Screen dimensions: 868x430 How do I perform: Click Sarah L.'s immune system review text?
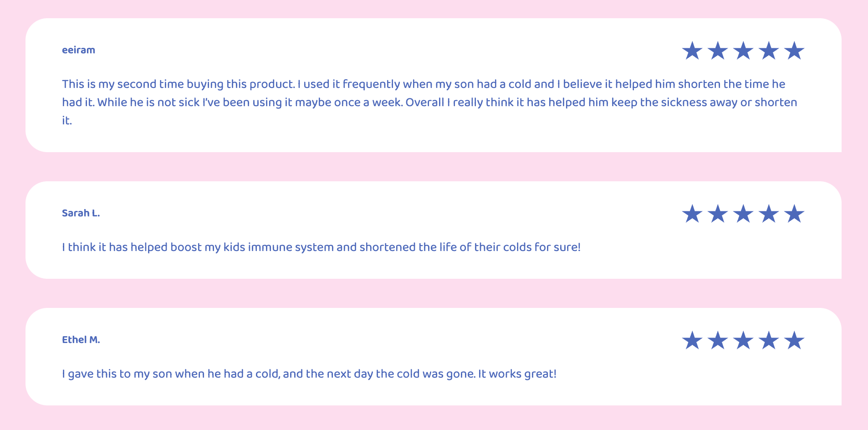point(321,247)
